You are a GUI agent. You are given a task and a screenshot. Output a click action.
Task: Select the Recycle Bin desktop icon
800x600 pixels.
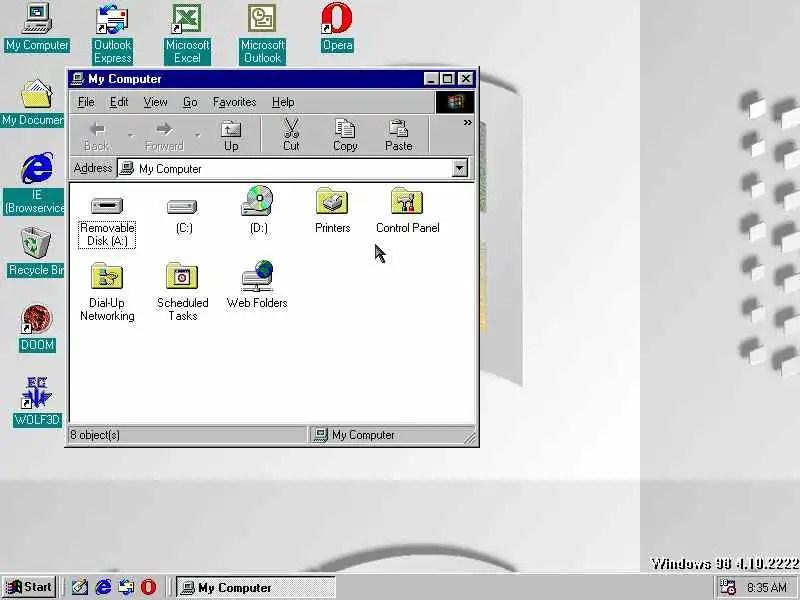[x=36, y=252]
